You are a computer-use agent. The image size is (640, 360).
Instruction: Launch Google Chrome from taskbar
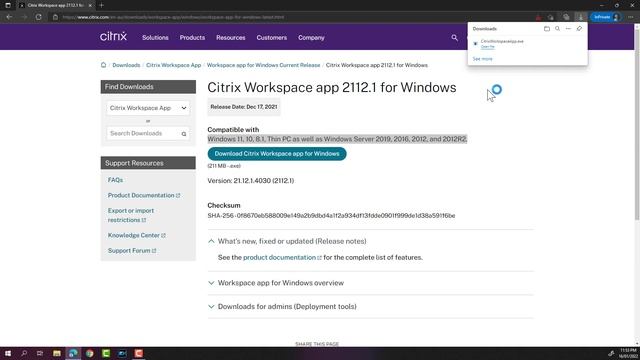click(x=89, y=353)
